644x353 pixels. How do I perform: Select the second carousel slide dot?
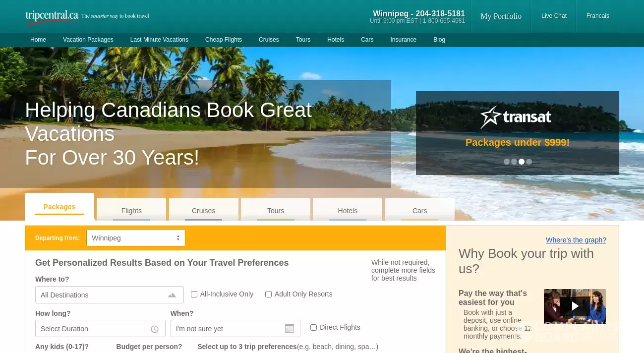(x=514, y=162)
